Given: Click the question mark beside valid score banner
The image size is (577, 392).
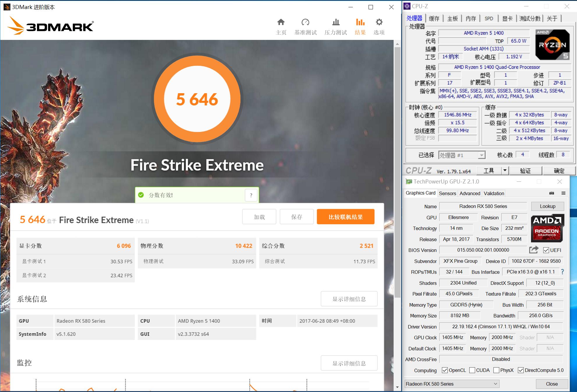Looking at the screenshot, I should [x=251, y=195].
